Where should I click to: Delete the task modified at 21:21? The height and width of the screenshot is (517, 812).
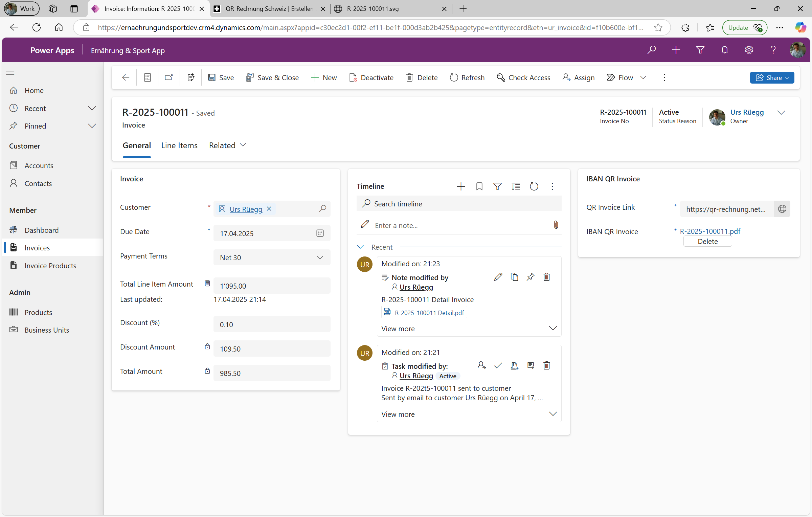[x=546, y=366]
